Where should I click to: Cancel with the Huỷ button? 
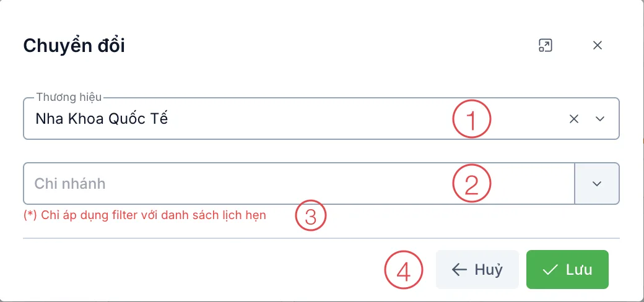477,270
